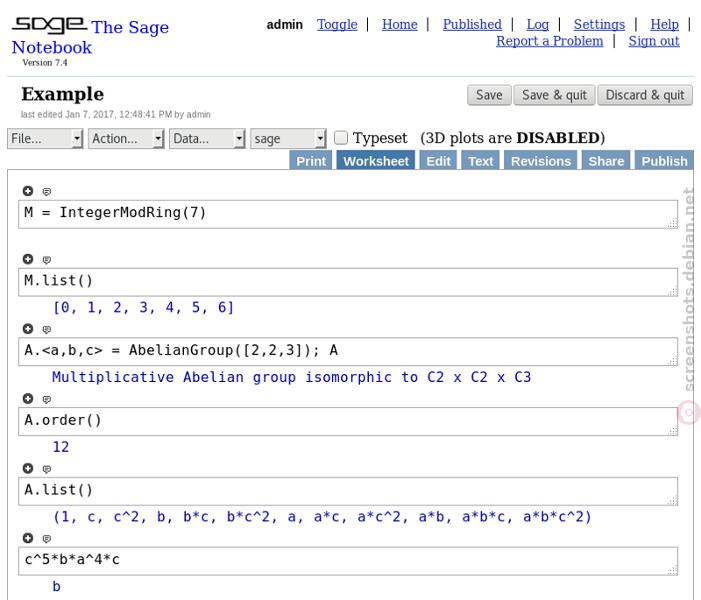Screen dimensions: 701x600
Task: Open the Data... dropdown menu
Action: [207, 139]
